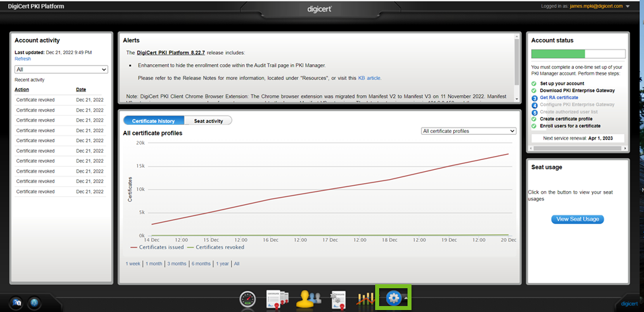The image size is (644, 312).
Task: Select the 1 week time range
Action: tap(133, 264)
